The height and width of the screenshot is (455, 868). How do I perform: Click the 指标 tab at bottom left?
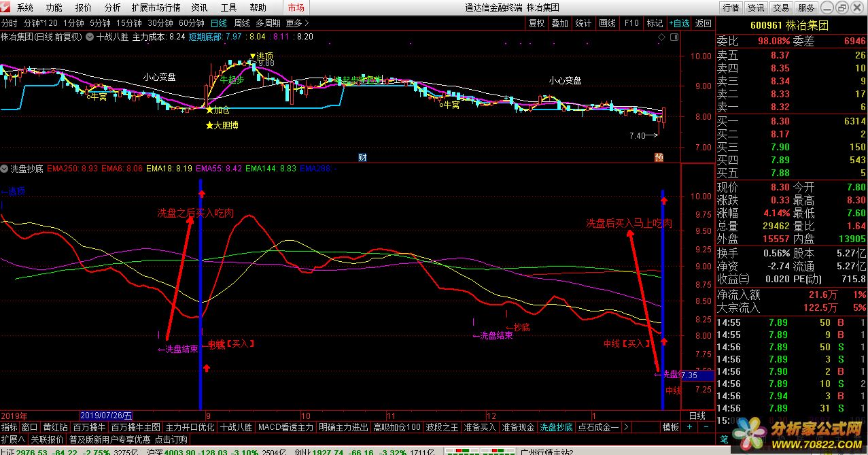pos(10,427)
